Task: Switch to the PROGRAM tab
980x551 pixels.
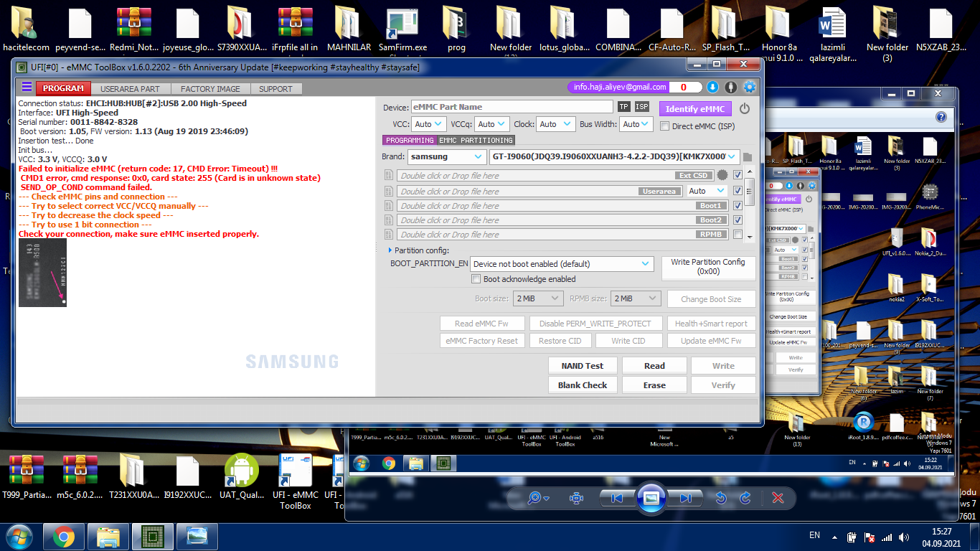Action: [x=64, y=89]
